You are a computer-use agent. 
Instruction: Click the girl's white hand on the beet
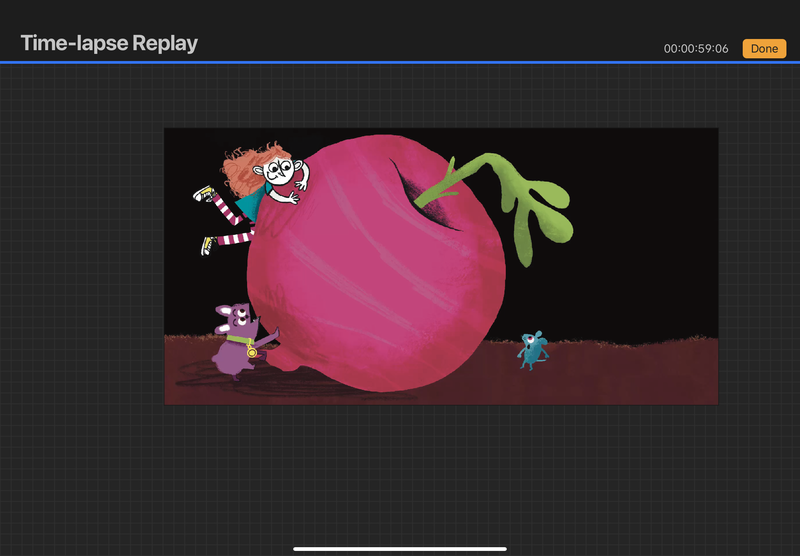click(x=290, y=198)
